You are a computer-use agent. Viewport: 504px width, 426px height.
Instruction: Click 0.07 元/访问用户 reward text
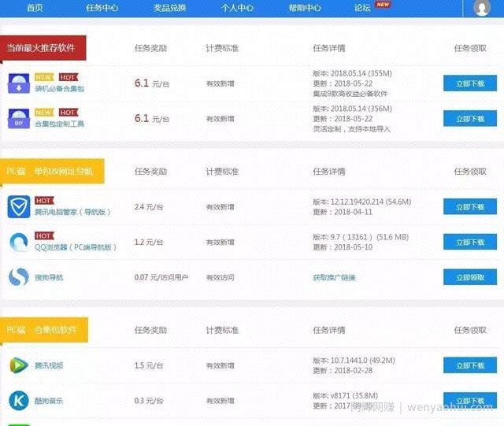[x=161, y=277]
